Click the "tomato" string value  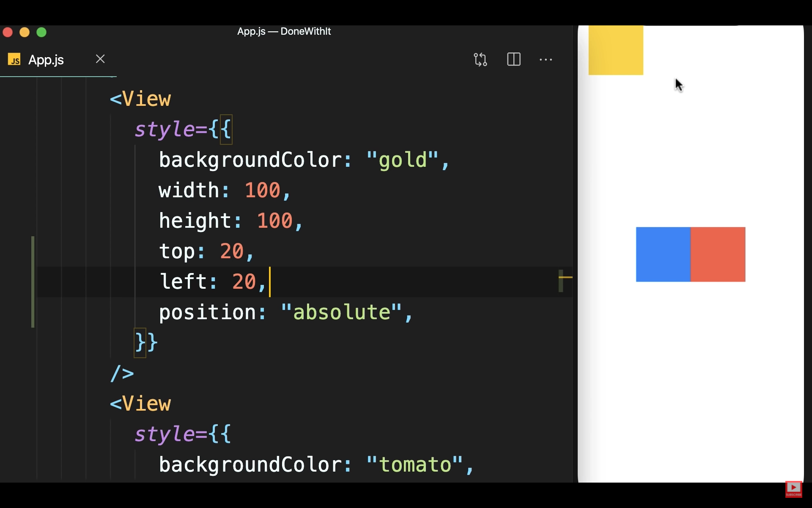[x=414, y=465]
